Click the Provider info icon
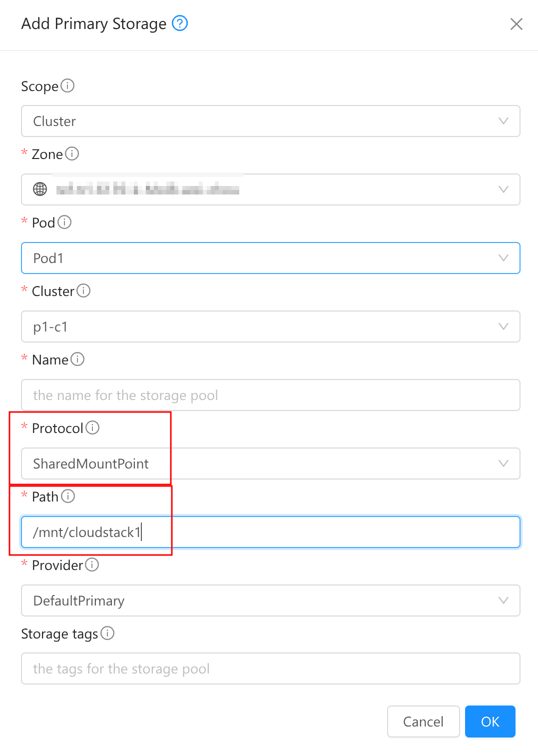 92,565
